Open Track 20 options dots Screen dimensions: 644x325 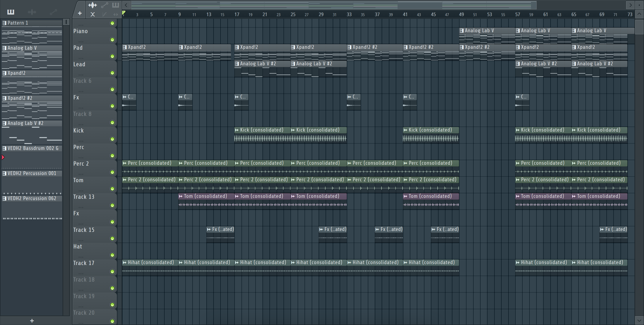click(x=80, y=323)
